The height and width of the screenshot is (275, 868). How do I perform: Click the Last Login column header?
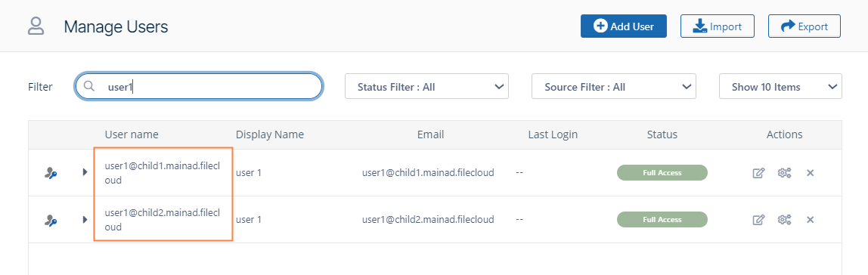point(553,134)
